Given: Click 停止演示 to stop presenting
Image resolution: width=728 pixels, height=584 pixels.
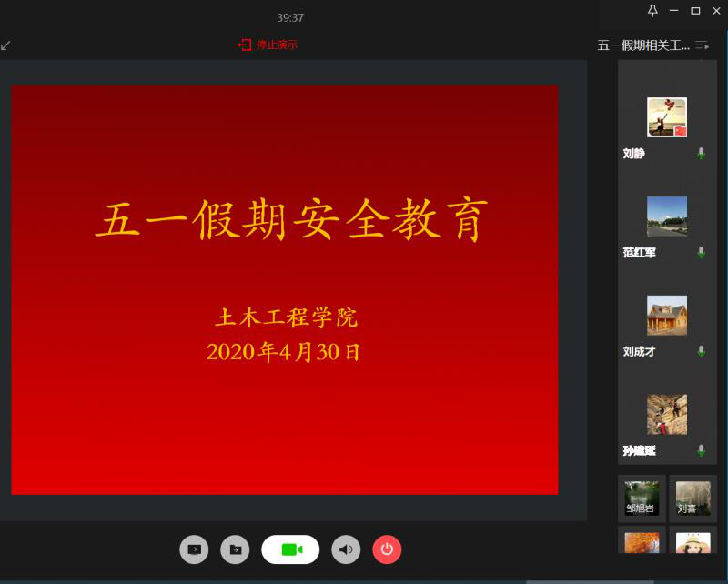Looking at the screenshot, I should click(268, 45).
